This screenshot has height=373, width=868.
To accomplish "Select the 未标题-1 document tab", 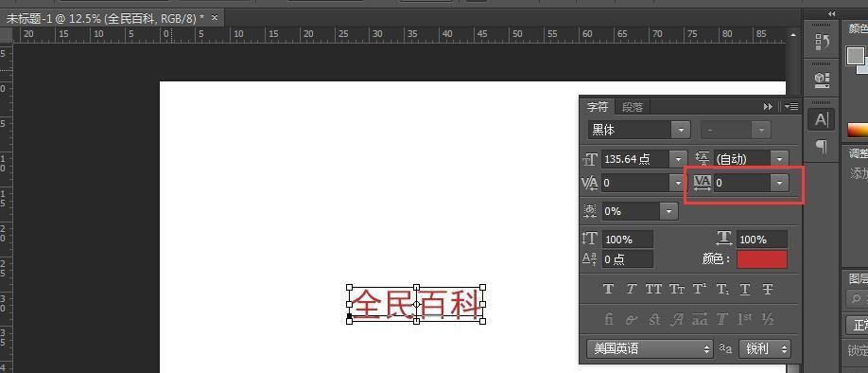I will pyautogui.click(x=105, y=18).
